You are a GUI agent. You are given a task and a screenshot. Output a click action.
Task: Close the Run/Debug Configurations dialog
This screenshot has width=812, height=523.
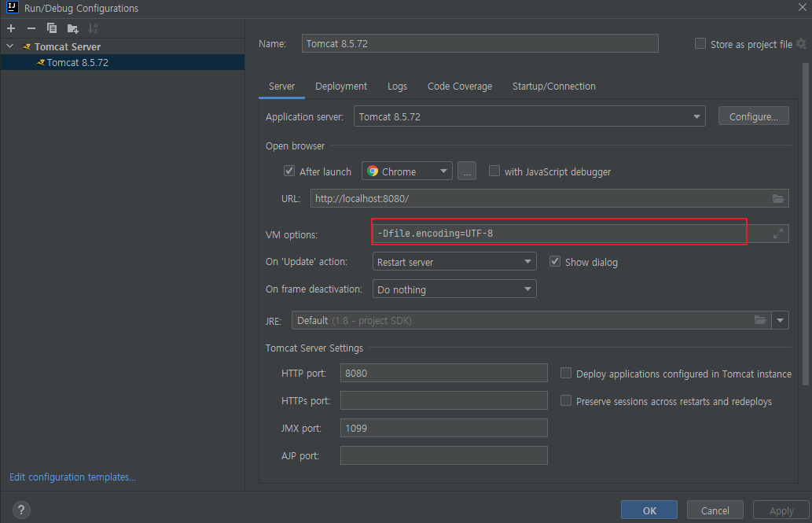click(802, 7)
